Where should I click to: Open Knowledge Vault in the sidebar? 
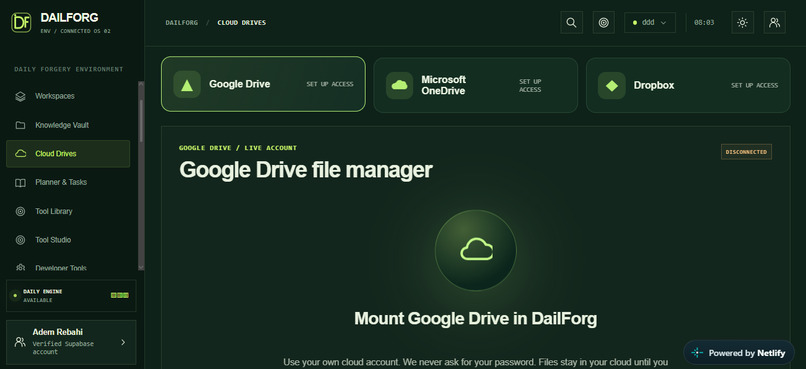(68, 125)
